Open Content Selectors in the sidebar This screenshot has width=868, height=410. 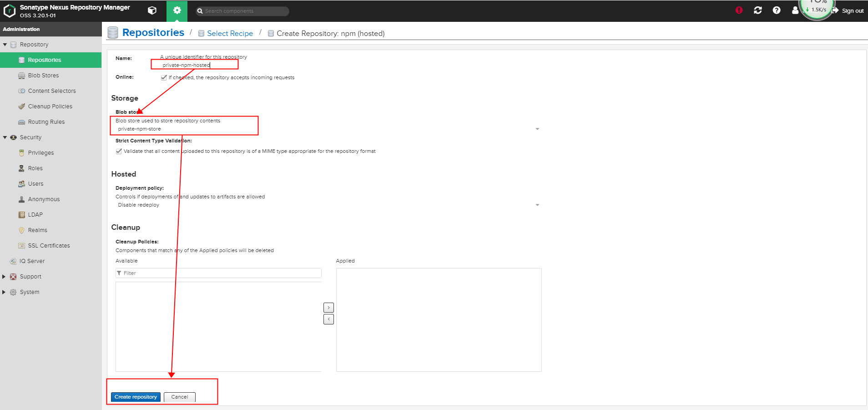coord(50,91)
